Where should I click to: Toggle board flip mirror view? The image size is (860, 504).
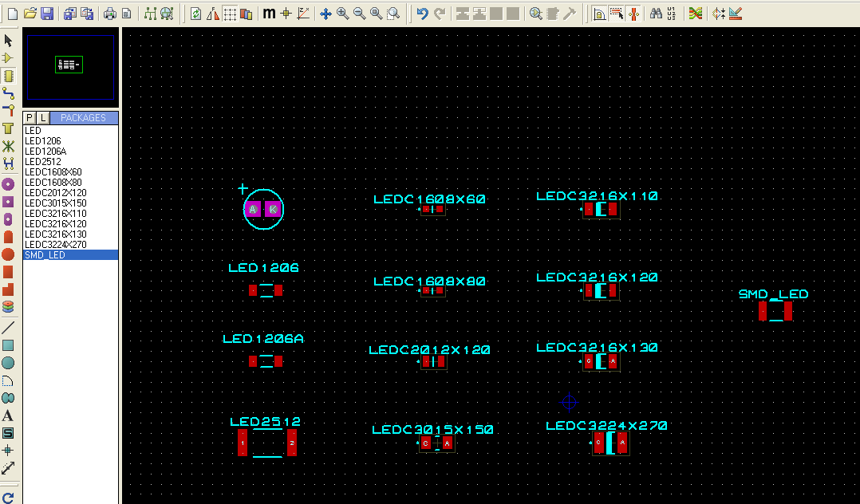(x=213, y=14)
